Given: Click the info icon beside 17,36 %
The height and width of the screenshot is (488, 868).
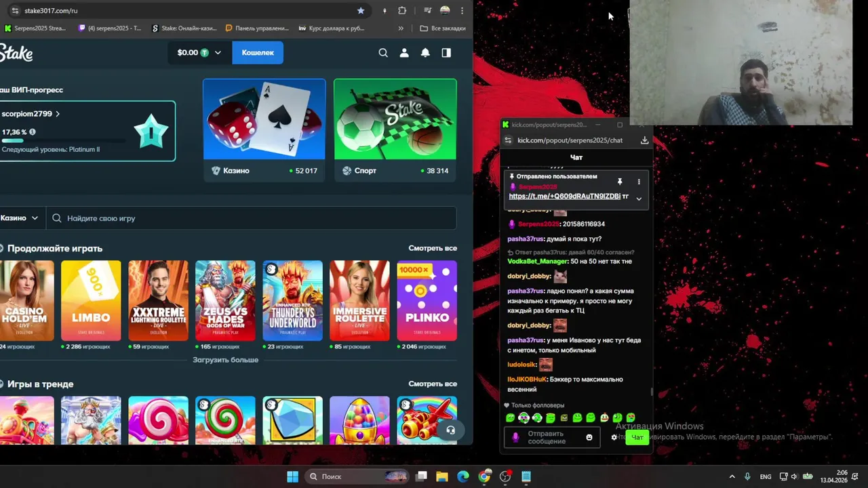Looking at the screenshot, I should (32, 132).
